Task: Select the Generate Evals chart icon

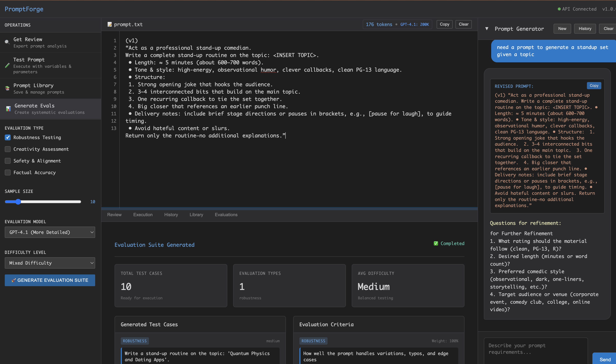Action: tap(8, 109)
